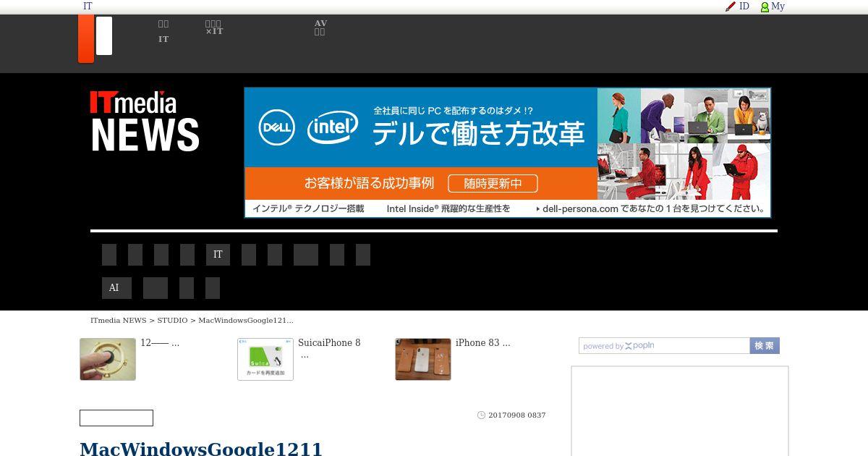Open the SuicaiPhone 8 article link
The width and height of the screenshot is (868, 456).
click(329, 348)
